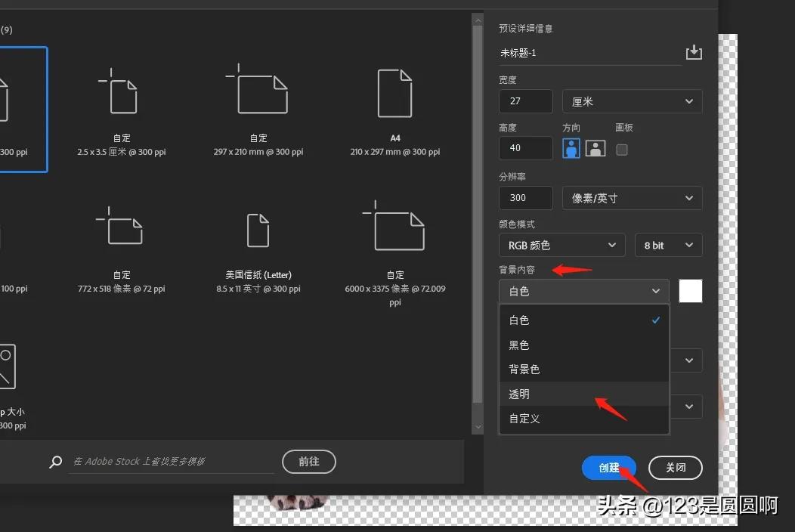795x532 pixels.
Task: Click inside the 宽度 width input field
Action: [x=525, y=101]
